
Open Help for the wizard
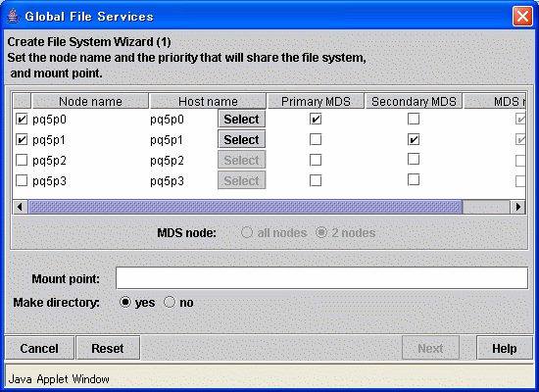tap(505, 348)
